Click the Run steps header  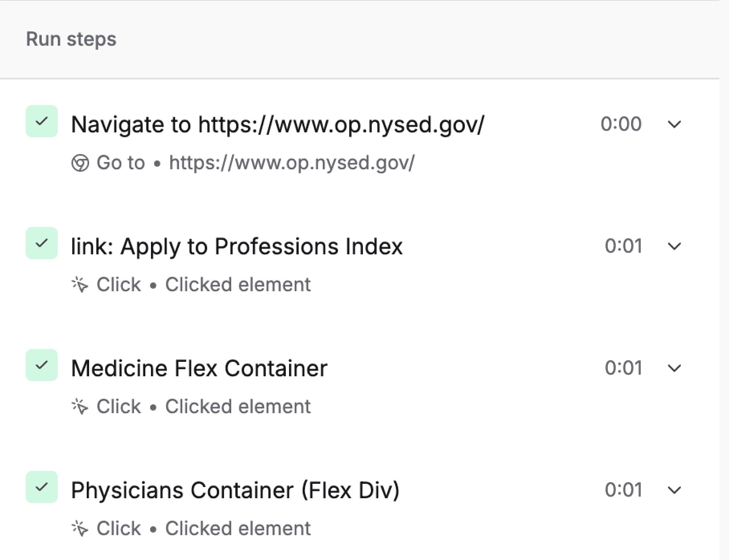click(x=71, y=39)
